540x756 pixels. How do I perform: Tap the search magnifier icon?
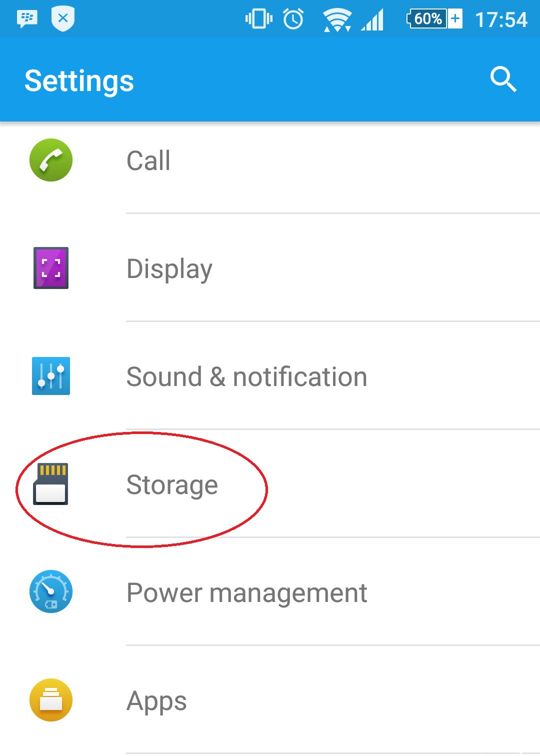point(503,79)
